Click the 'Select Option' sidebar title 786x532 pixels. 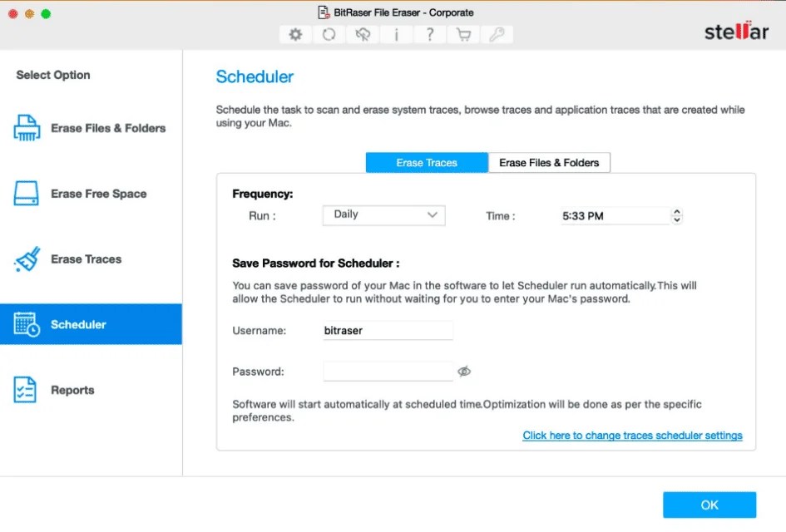point(53,75)
